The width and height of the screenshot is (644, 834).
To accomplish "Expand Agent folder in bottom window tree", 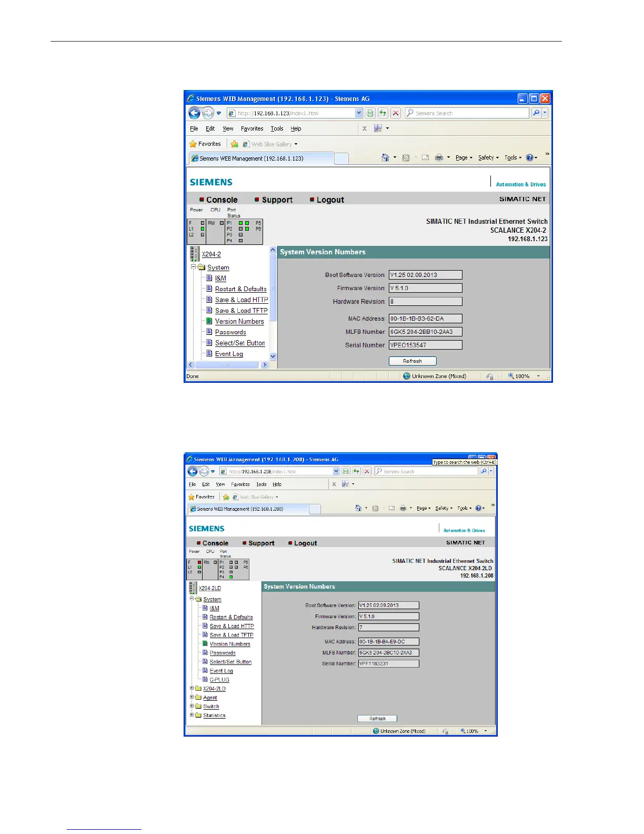I will [x=192, y=697].
